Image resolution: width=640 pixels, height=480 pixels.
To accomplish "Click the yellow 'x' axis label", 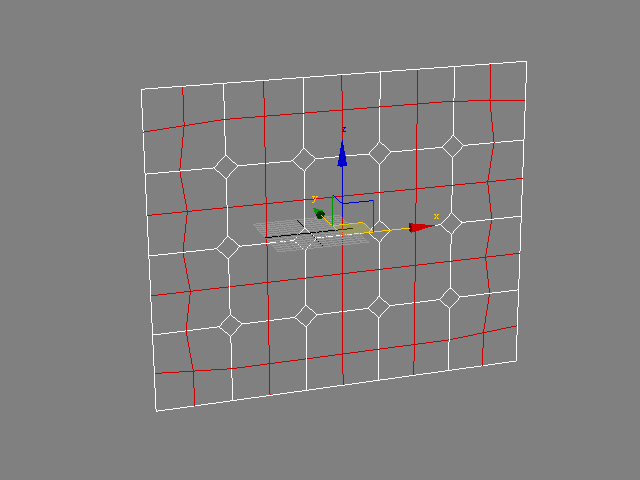I will pos(436,216).
